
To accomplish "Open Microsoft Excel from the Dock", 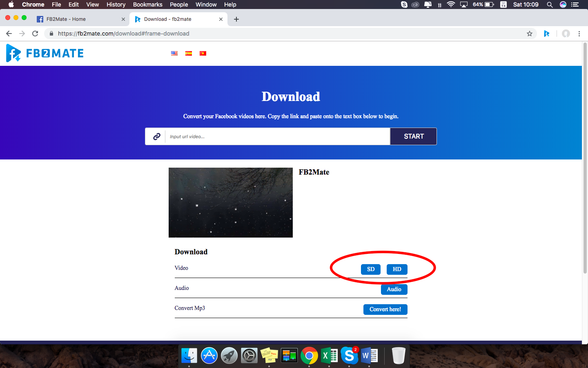I will 330,355.
